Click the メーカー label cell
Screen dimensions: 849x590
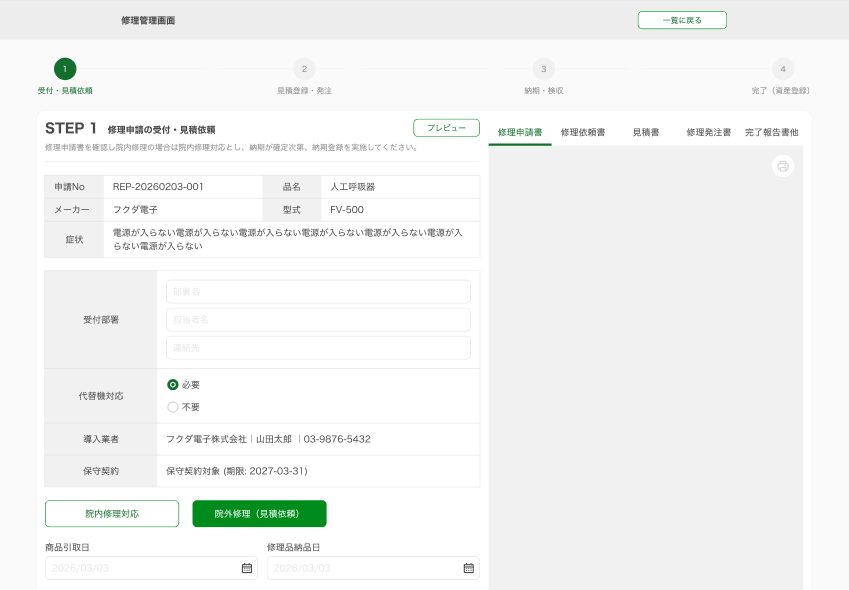(x=74, y=209)
